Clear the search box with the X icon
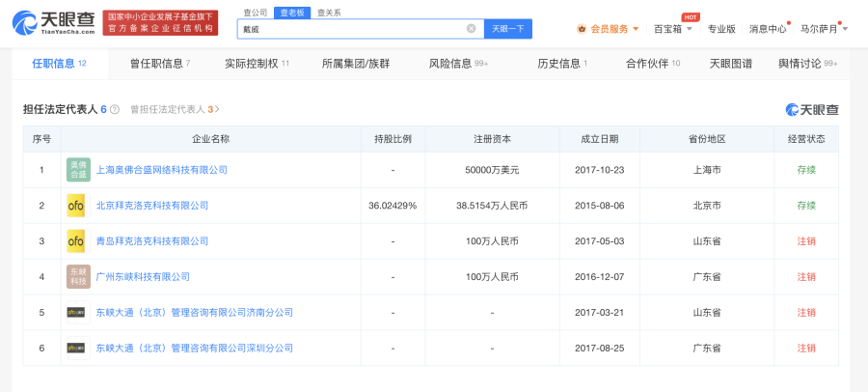Screen dimensions: 868x392 [471, 29]
